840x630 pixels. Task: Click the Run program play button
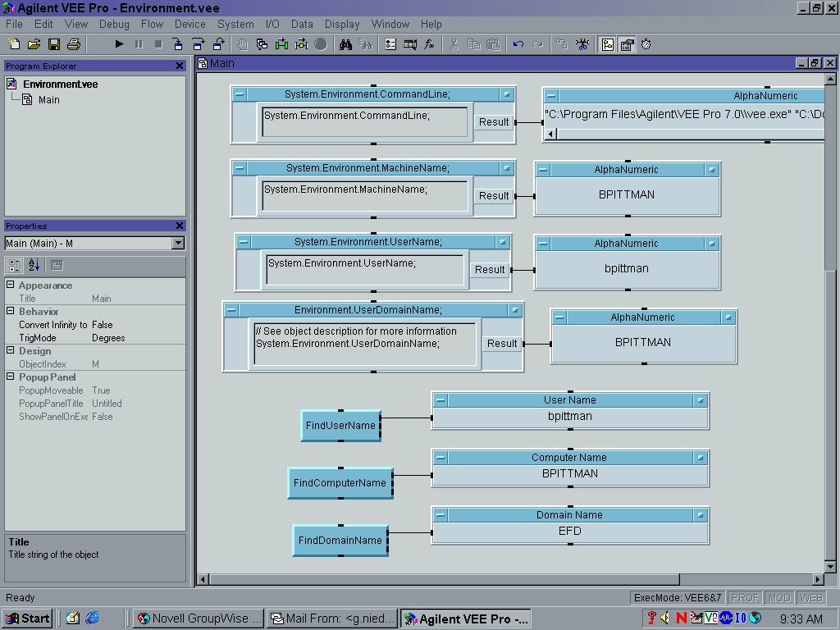119,44
